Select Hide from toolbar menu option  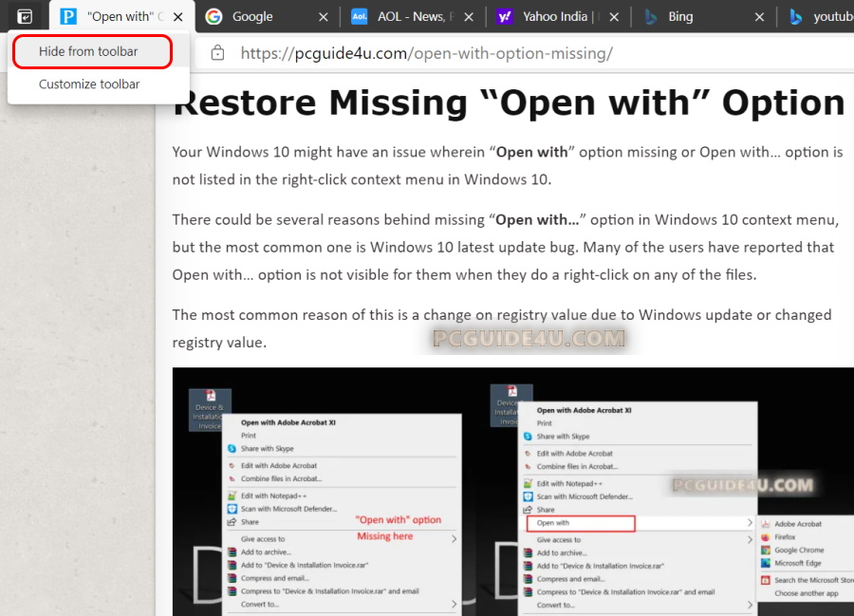point(88,51)
